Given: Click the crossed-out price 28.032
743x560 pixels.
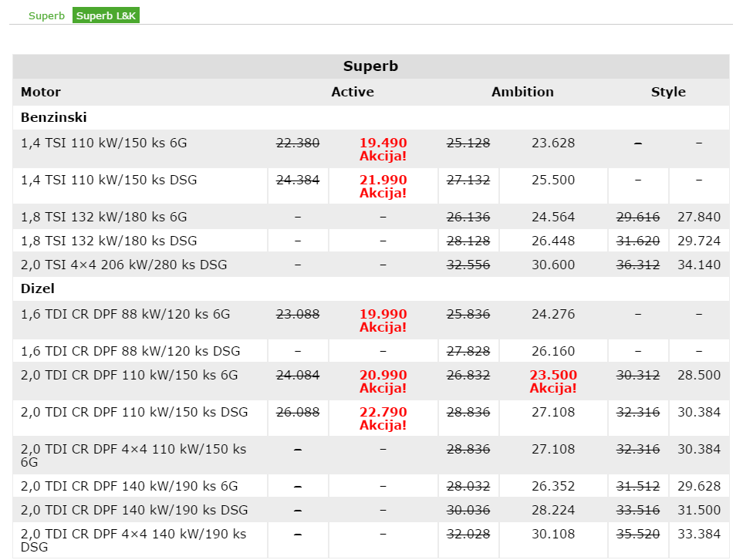Looking at the screenshot, I should pyautogui.click(x=468, y=486).
